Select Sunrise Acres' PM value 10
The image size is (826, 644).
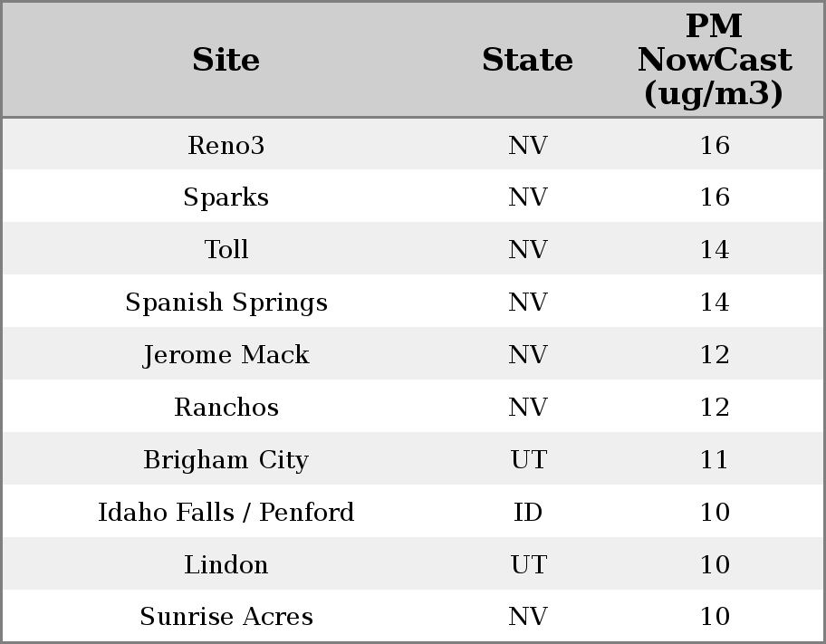(715, 617)
